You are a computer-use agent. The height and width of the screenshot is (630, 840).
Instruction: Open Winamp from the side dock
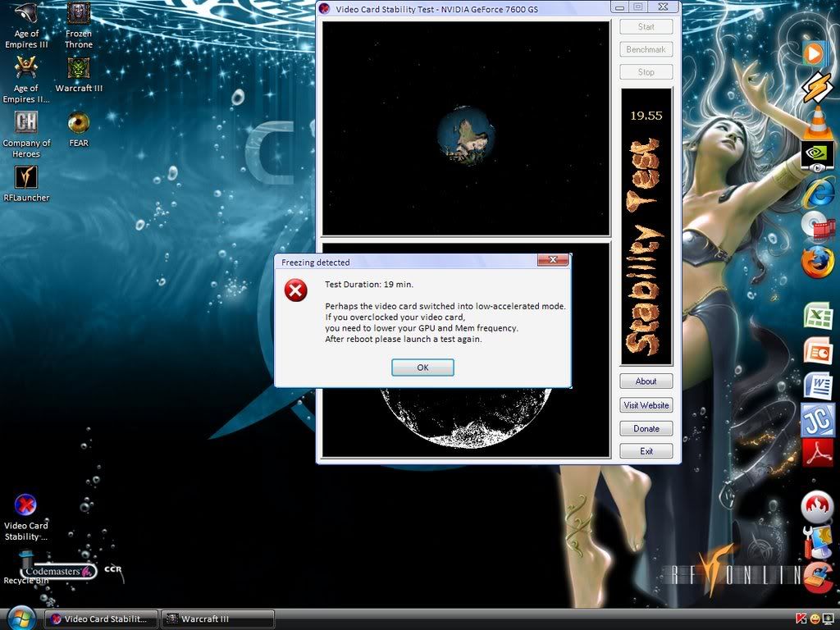[817, 87]
